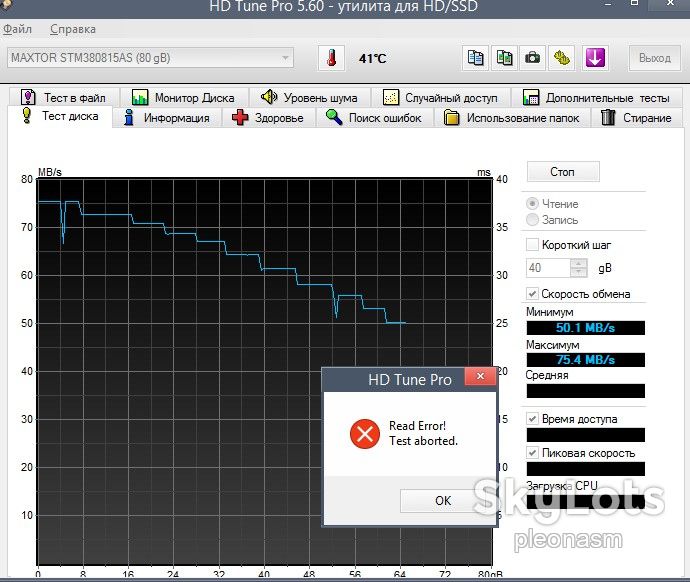
Task: Toggle the 'Время доступа' checkbox
Action: (532, 418)
